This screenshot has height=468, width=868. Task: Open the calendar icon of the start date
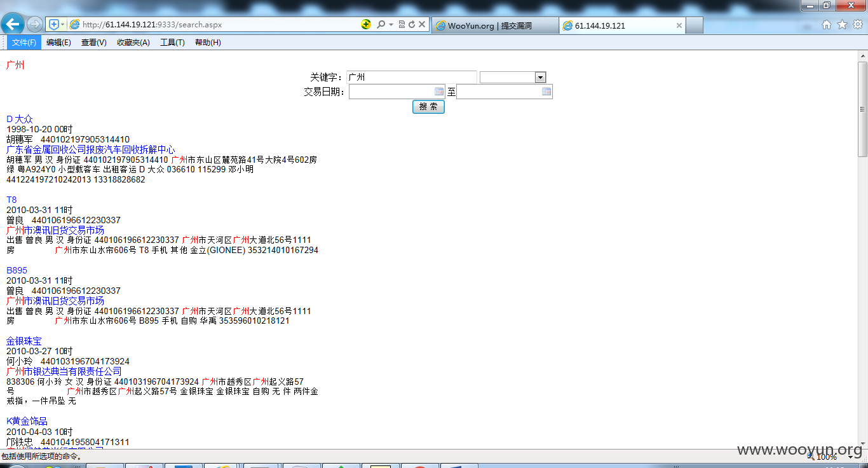(x=438, y=92)
